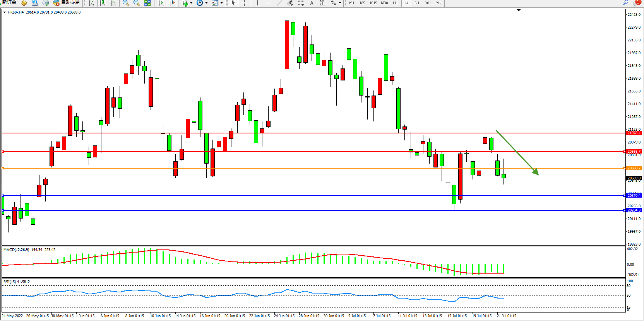This screenshot has height=321, width=644.
Task: Open the search magnifier icon
Action: [x=625, y=3]
